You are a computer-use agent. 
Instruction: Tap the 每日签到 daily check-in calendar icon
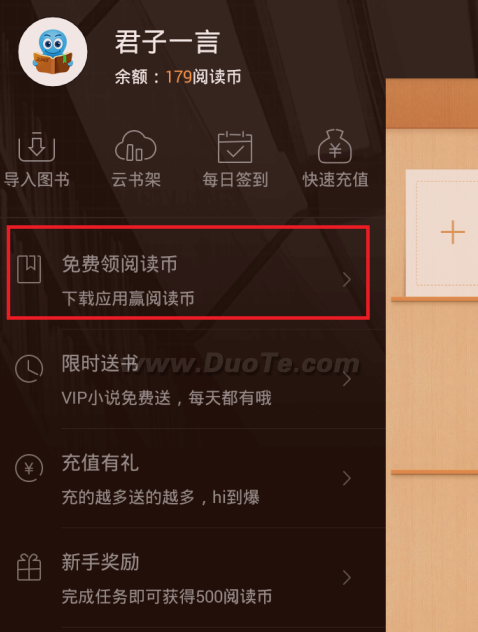pyautogui.click(x=235, y=147)
